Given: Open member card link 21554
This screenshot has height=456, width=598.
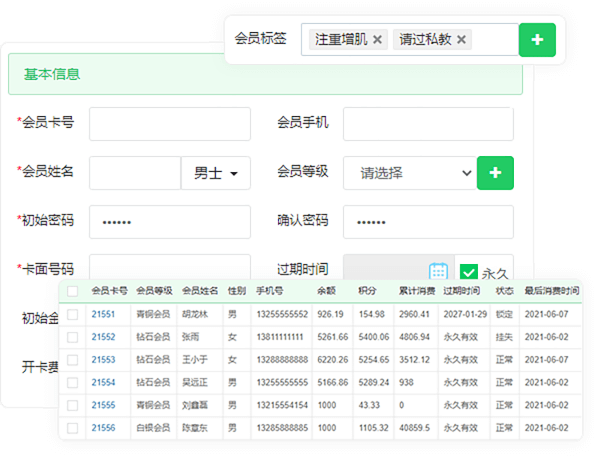Looking at the screenshot, I should tap(103, 382).
